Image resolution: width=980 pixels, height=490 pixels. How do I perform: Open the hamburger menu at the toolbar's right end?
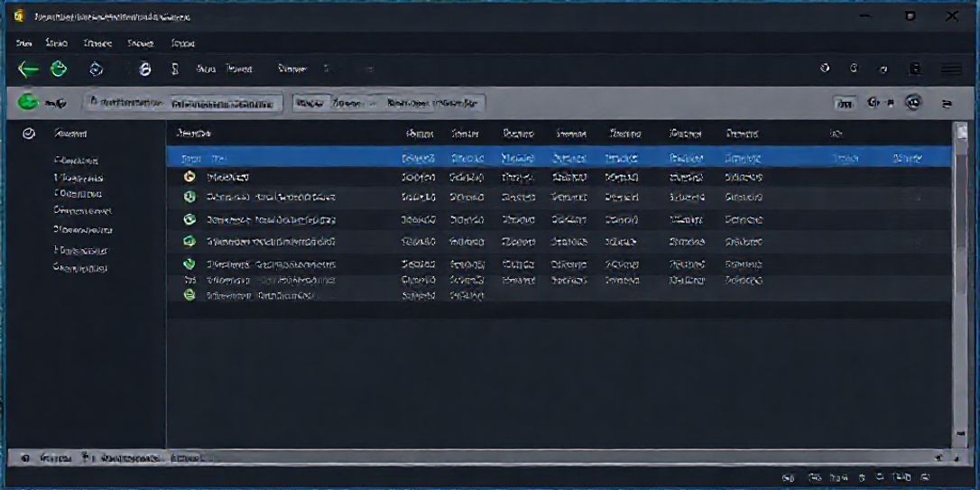[950, 69]
